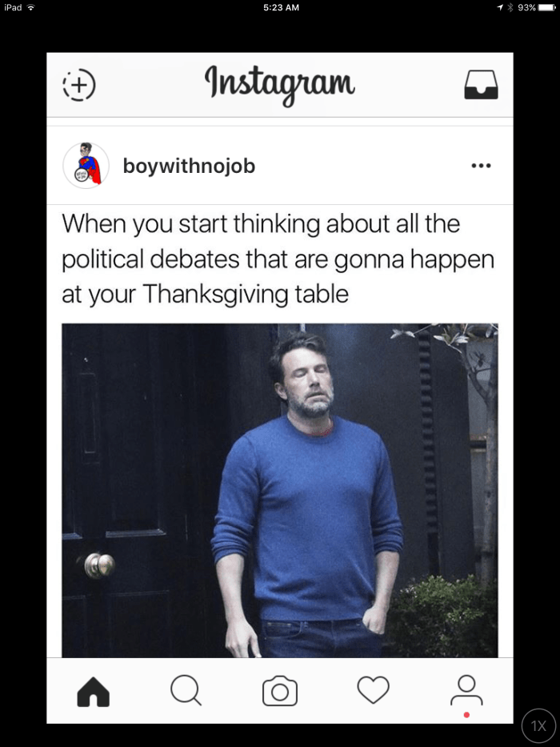
Task: Tap the Instagram logo header
Action: click(280, 85)
